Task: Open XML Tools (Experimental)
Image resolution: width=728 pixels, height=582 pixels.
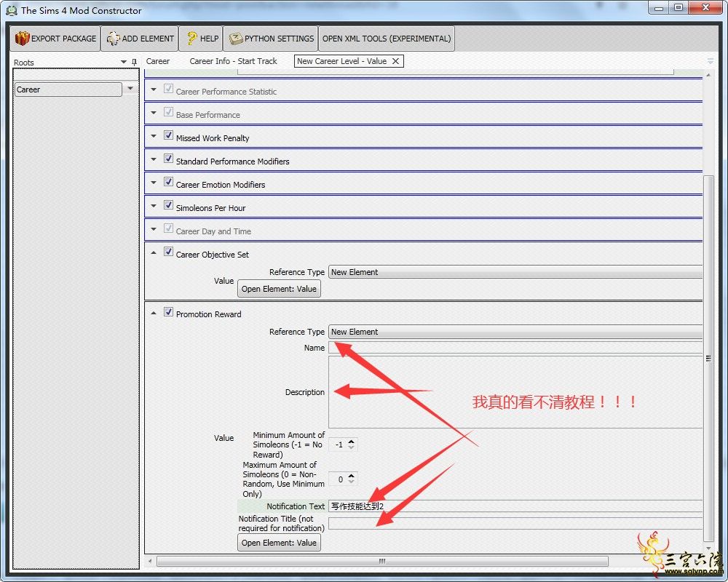Action: pos(387,39)
